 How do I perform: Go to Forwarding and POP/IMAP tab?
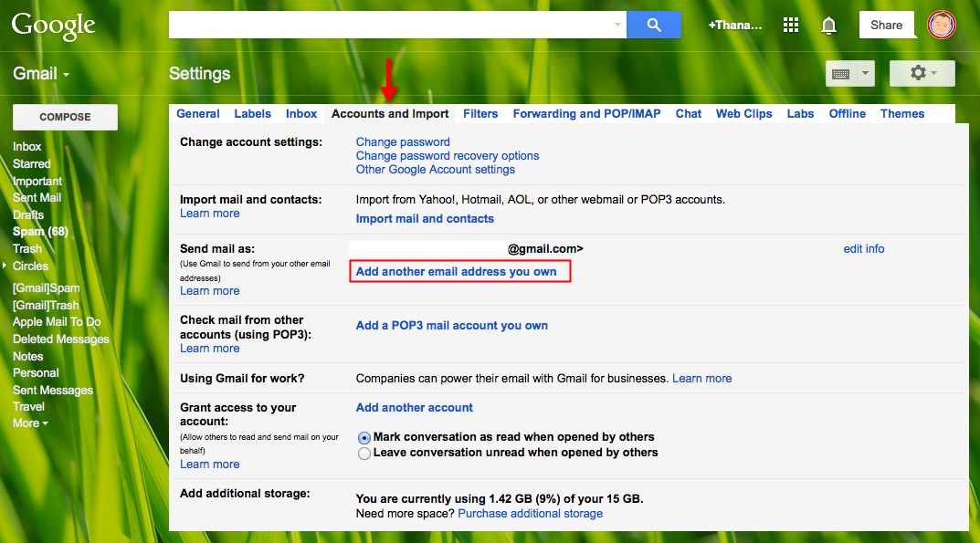587,114
